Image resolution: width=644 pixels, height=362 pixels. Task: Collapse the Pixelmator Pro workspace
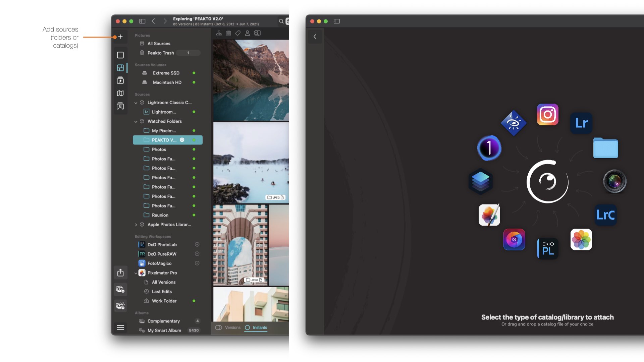(136, 273)
